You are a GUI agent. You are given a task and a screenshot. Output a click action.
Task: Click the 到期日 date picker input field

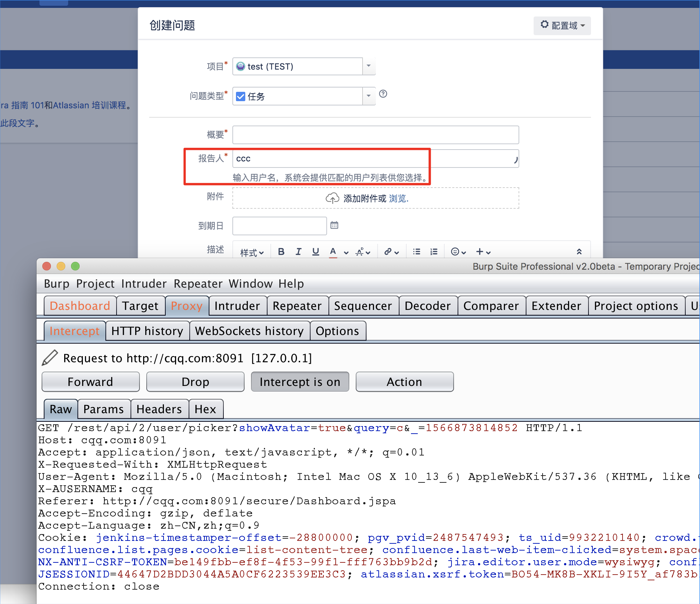[x=280, y=226]
